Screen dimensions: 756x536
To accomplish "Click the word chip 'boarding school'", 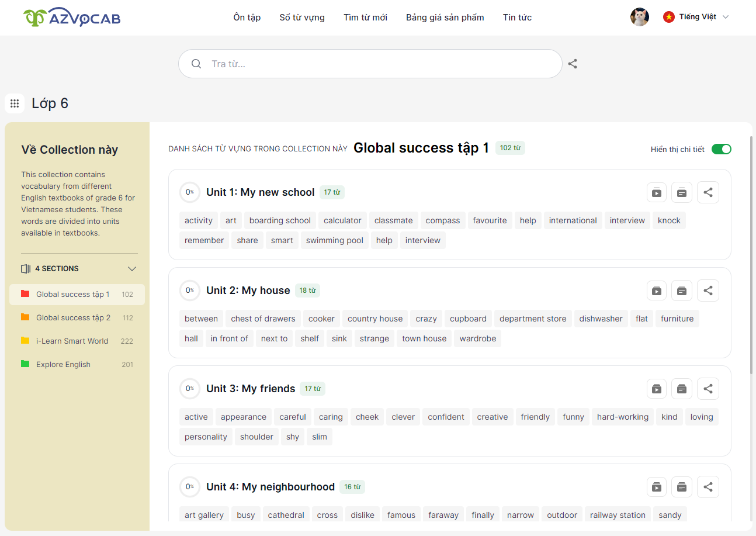I will (x=280, y=220).
